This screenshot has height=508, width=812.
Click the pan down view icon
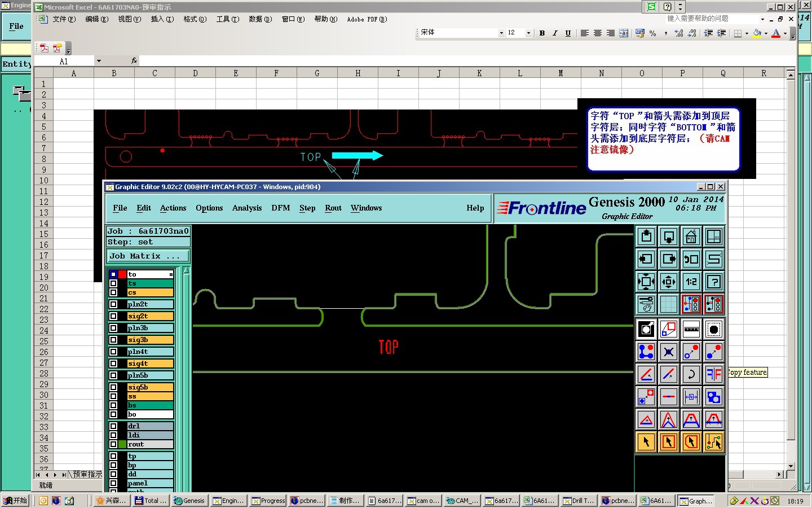[669, 237]
